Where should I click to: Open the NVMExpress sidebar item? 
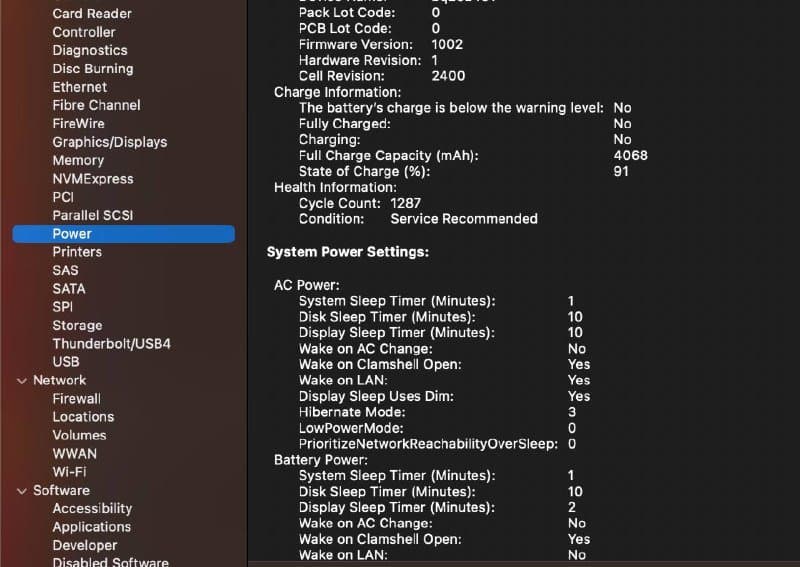coord(92,179)
